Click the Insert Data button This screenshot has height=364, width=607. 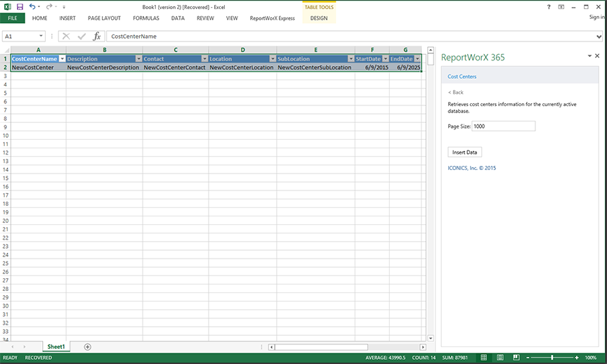pyautogui.click(x=464, y=152)
